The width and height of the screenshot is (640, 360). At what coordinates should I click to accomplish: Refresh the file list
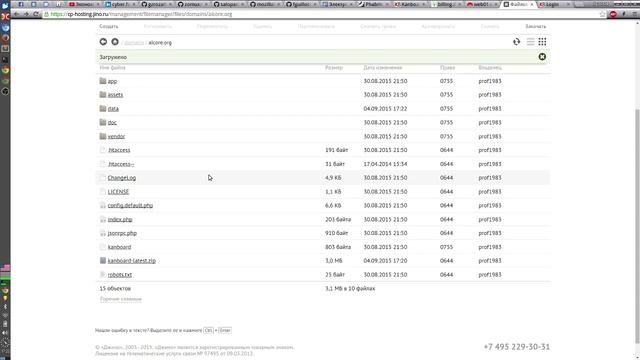pyautogui.click(x=516, y=42)
